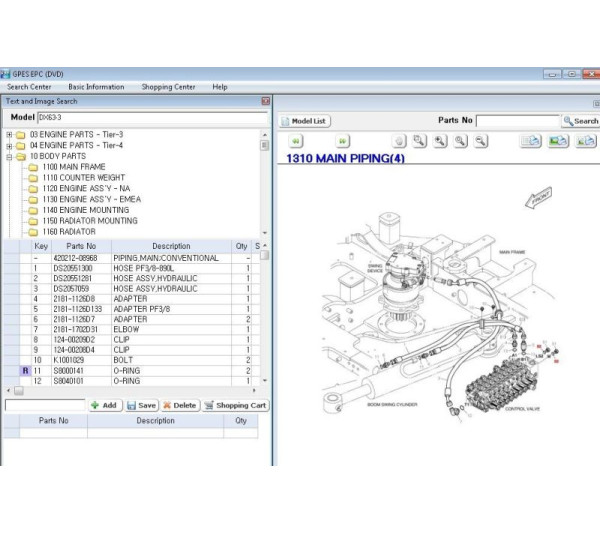Click the Model List button
The height and width of the screenshot is (533, 600).
point(304,121)
